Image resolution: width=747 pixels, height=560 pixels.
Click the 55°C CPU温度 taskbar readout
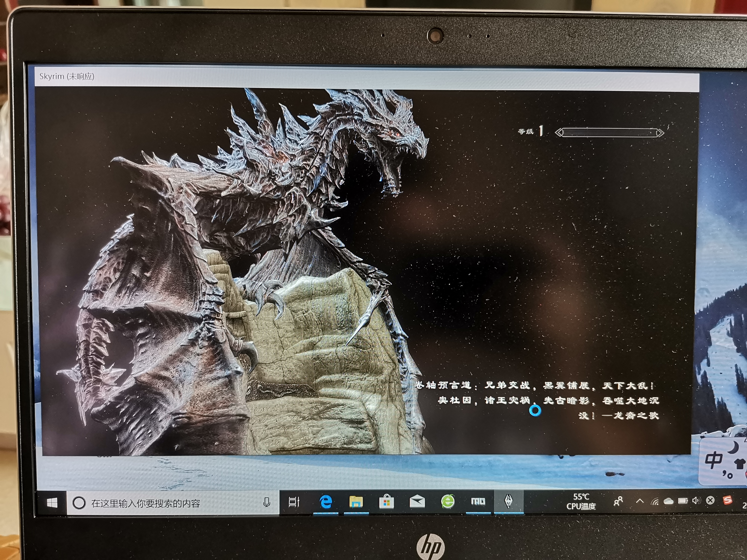(x=581, y=502)
